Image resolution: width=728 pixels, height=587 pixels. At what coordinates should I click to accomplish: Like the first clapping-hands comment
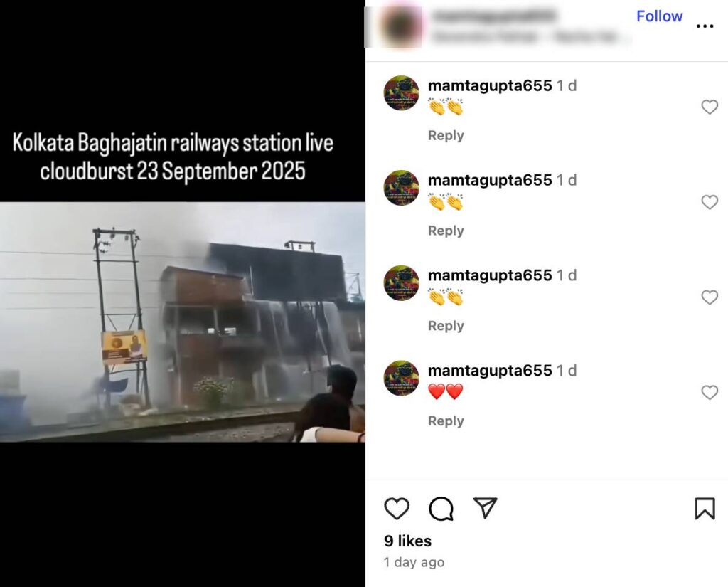pos(710,107)
